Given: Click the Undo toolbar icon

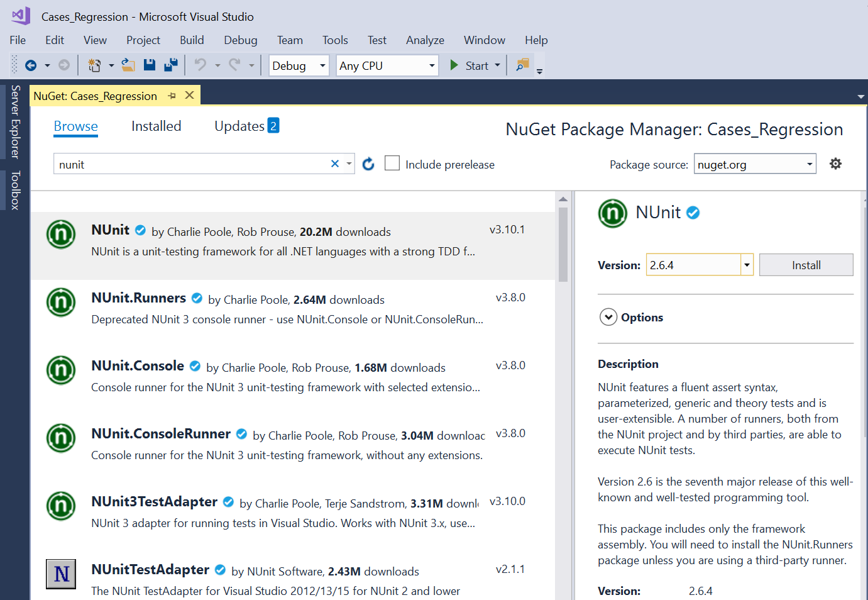Looking at the screenshot, I should (201, 65).
